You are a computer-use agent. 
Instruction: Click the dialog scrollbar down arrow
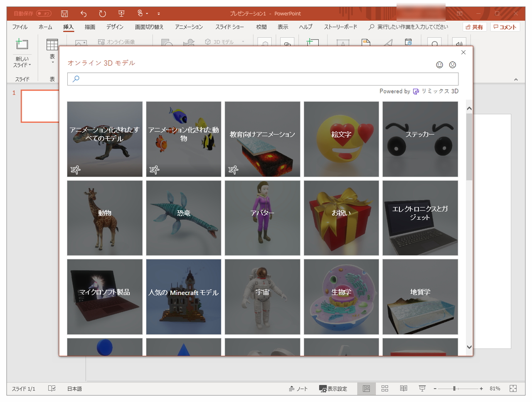469,347
